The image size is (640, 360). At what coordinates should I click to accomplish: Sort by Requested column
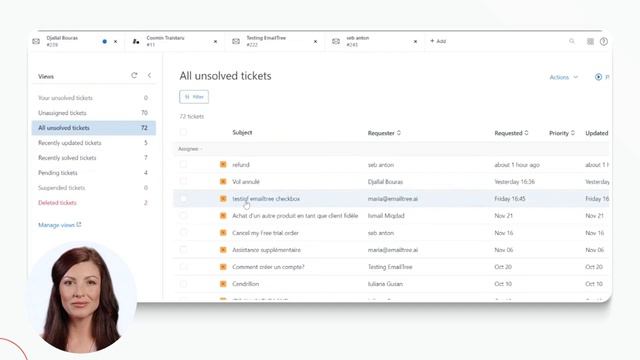(x=511, y=133)
